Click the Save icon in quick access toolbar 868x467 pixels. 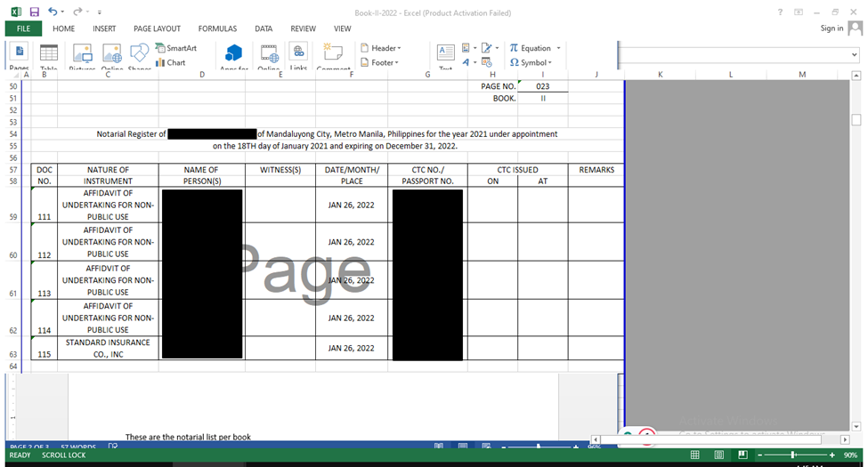tap(35, 12)
